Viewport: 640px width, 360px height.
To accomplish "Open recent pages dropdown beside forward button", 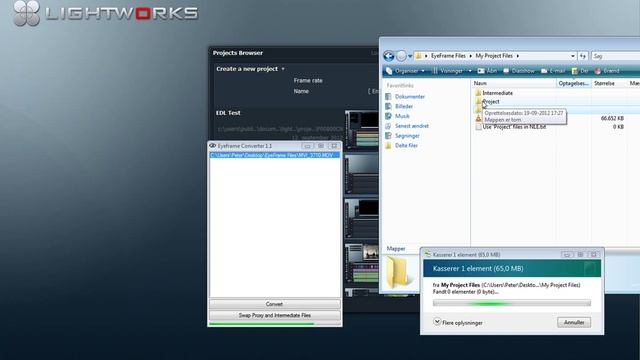I will pyautogui.click(x=410, y=56).
